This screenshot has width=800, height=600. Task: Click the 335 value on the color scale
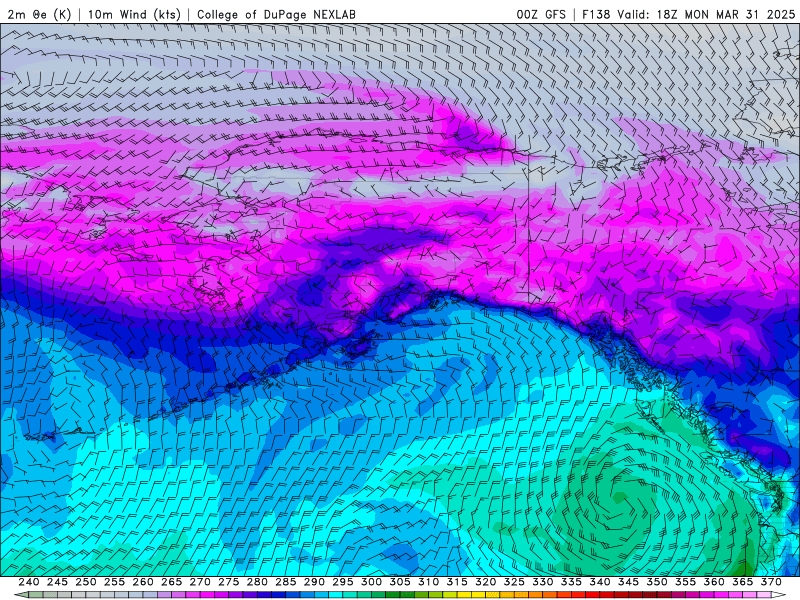[x=571, y=582]
